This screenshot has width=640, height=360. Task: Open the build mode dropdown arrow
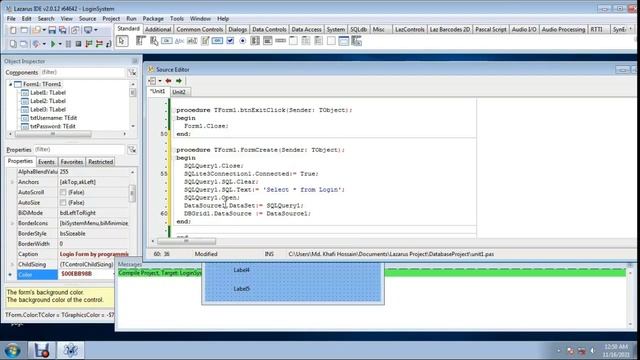(x=44, y=44)
